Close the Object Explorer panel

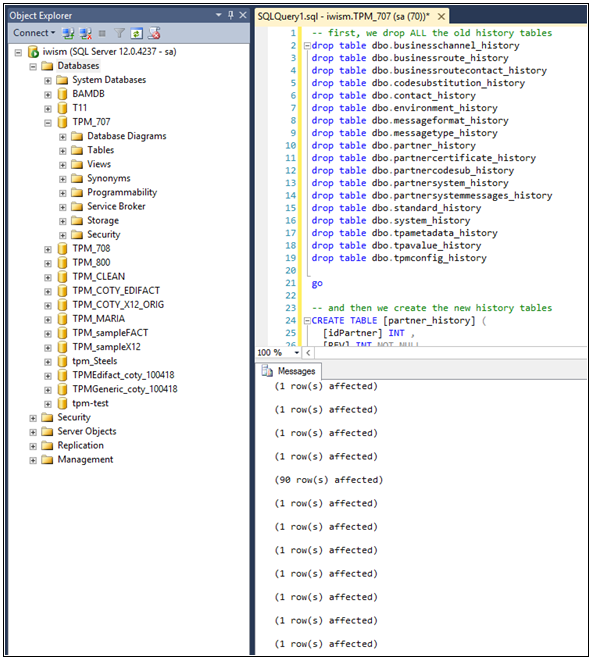pos(243,15)
